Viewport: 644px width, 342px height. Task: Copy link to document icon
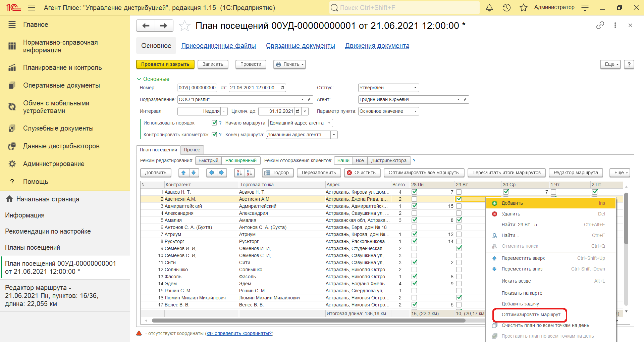coord(600,25)
